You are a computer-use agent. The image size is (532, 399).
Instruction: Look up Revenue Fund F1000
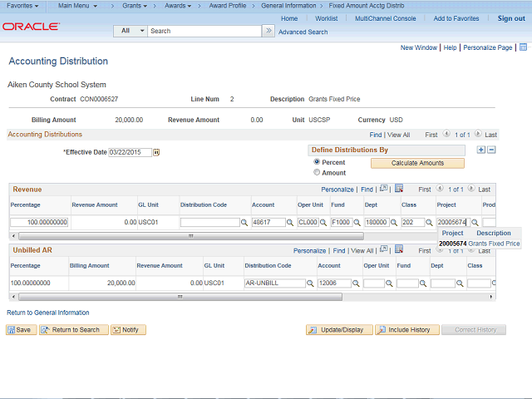[x=357, y=223]
